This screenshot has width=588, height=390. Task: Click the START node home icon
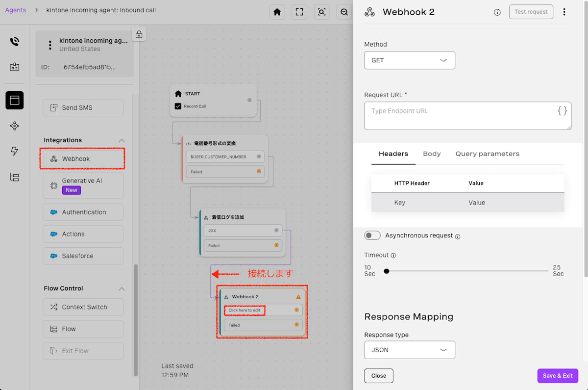[178, 94]
